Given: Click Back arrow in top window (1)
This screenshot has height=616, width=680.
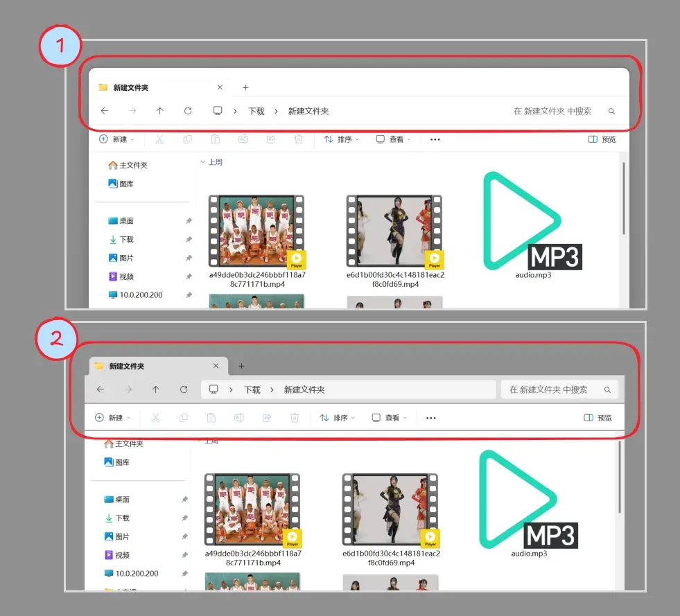Looking at the screenshot, I should (105, 111).
